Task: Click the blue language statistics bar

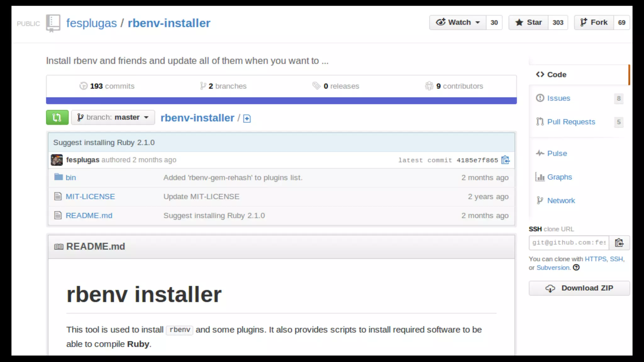Action: point(281,101)
